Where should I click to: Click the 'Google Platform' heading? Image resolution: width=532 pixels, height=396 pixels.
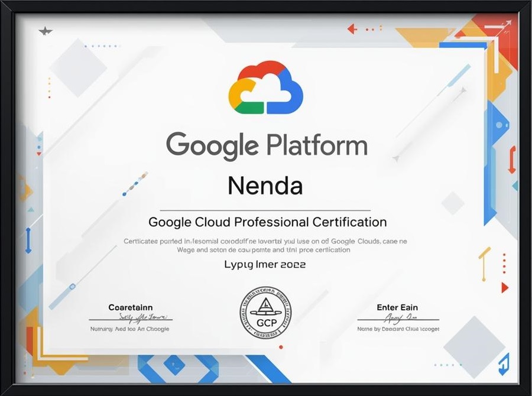click(267, 146)
